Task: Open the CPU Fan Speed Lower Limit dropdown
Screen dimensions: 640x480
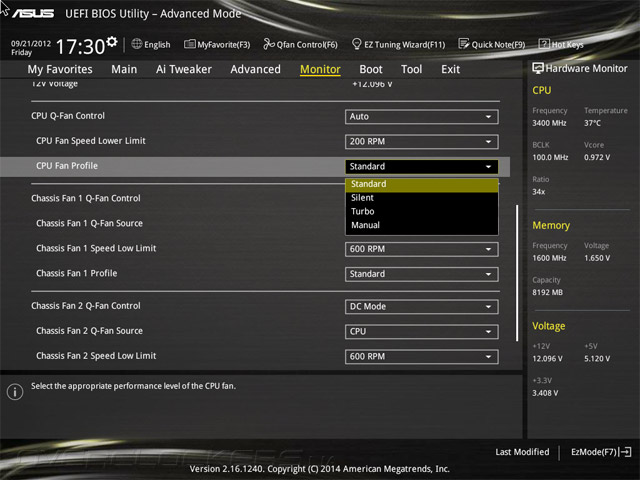Action: click(421, 142)
